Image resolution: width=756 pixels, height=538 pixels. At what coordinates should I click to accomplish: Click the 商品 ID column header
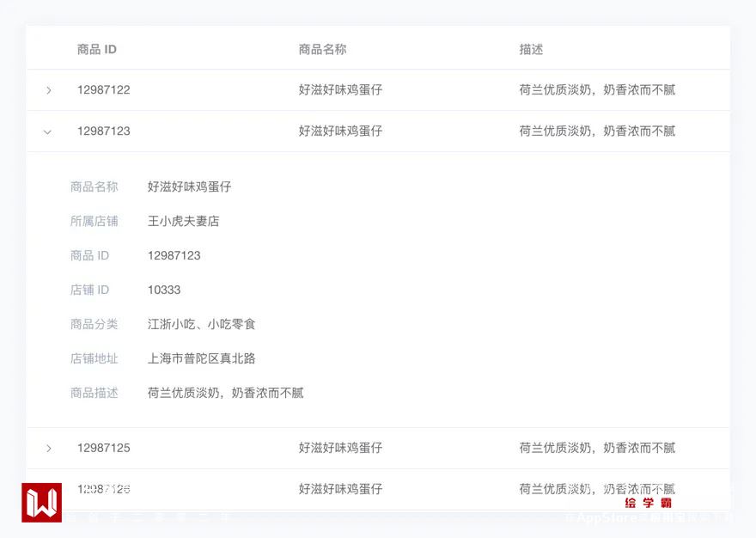tap(97, 50)
